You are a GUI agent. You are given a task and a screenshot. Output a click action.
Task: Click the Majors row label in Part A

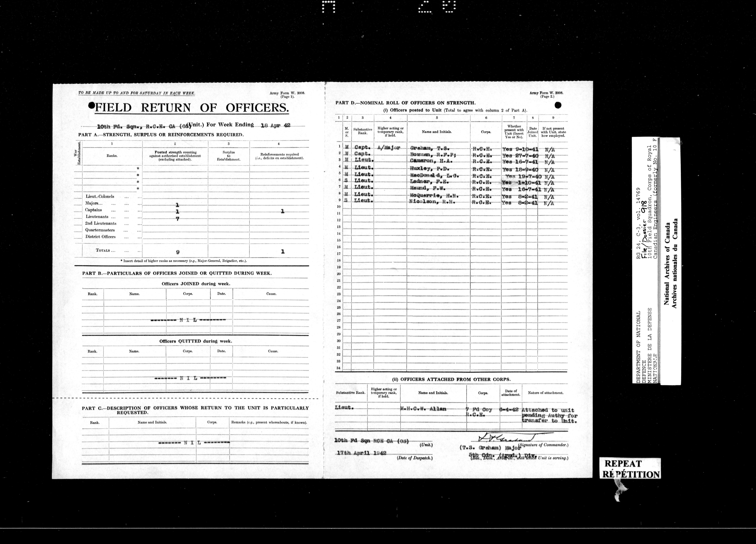(x=94, y=203)
